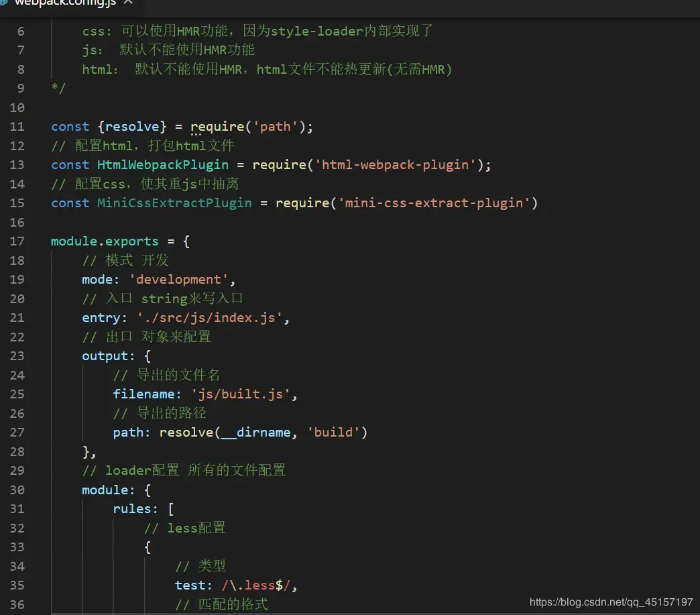Screen dimensions: 700x615
Task: Click the 'development' mode value
Action: tap(178, 280)
